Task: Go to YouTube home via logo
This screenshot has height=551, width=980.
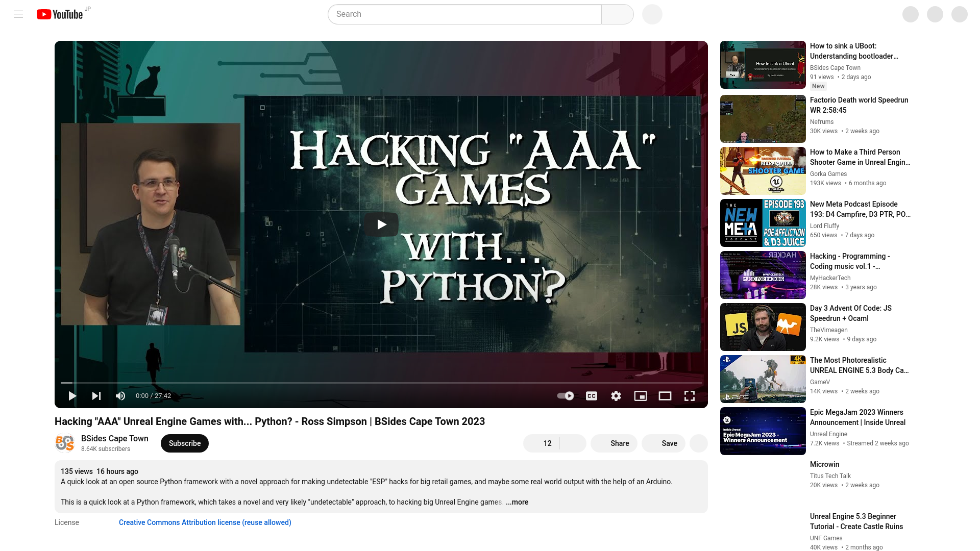Action: pos(60,14)
